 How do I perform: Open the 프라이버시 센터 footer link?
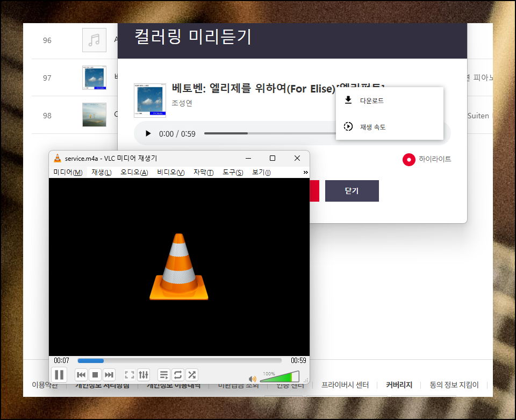pos(345,385)
